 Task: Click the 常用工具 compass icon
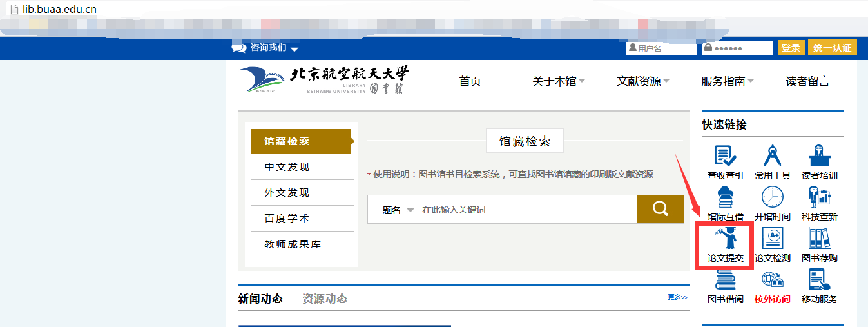click(772, 156)
